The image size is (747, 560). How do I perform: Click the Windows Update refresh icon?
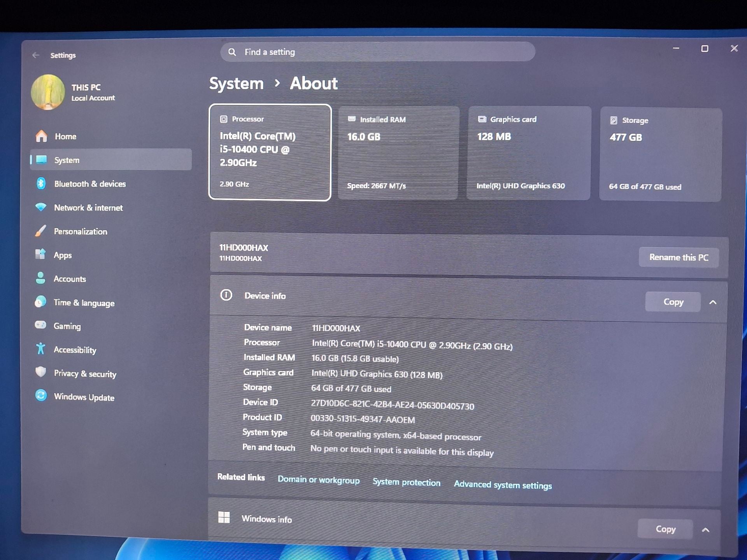point(41,395)
